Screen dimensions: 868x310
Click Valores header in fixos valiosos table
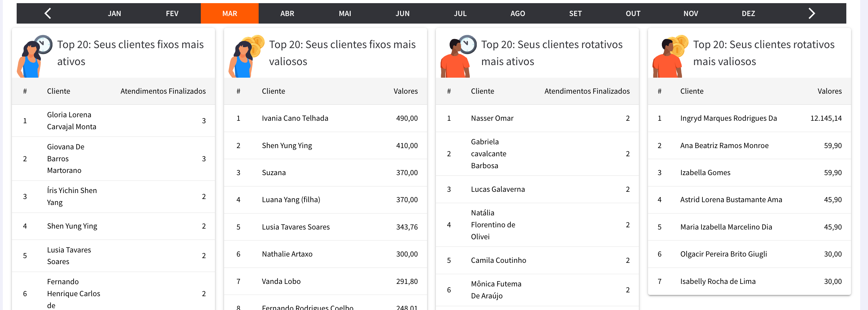click(405, 91)
